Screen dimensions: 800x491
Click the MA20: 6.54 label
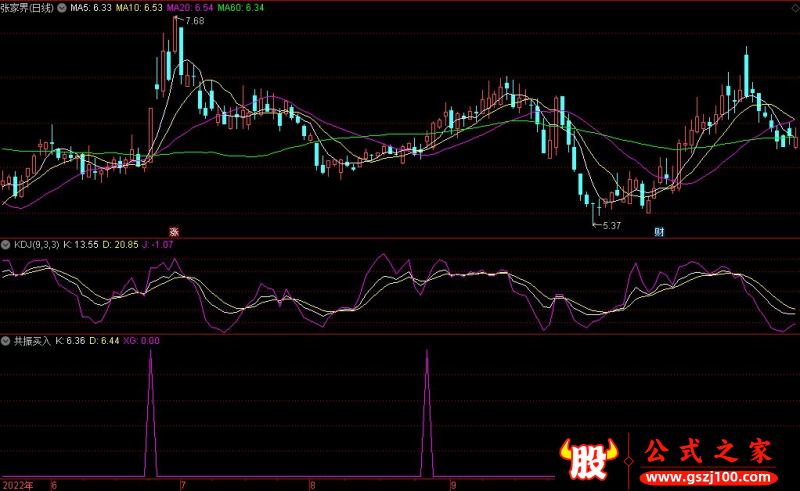tap(190, 8)
